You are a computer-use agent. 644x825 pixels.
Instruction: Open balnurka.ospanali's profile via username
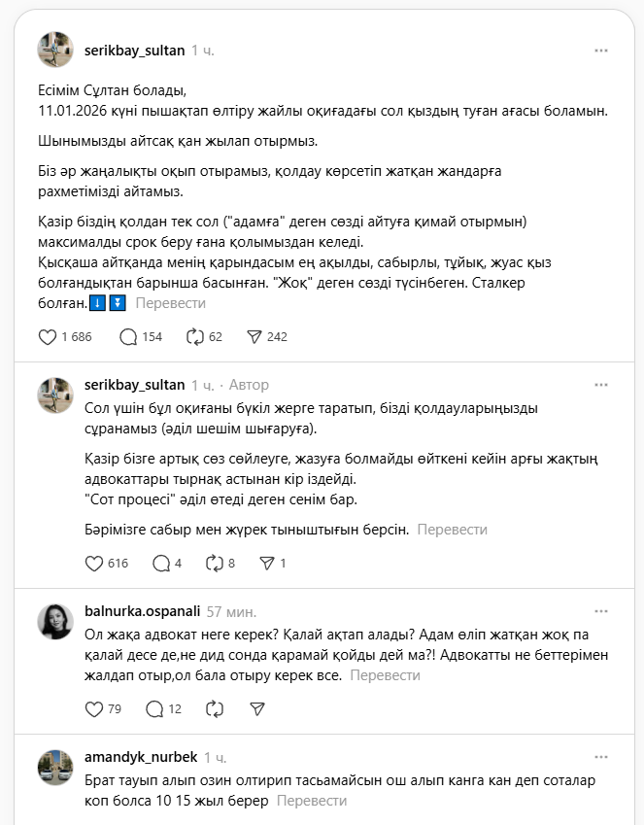(143, 611)
